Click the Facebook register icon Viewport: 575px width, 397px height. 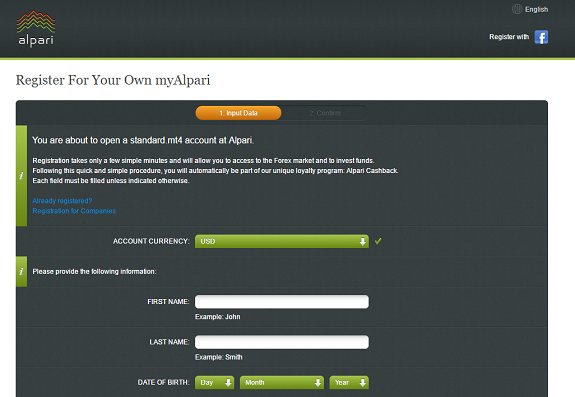(x=541, y=37)
